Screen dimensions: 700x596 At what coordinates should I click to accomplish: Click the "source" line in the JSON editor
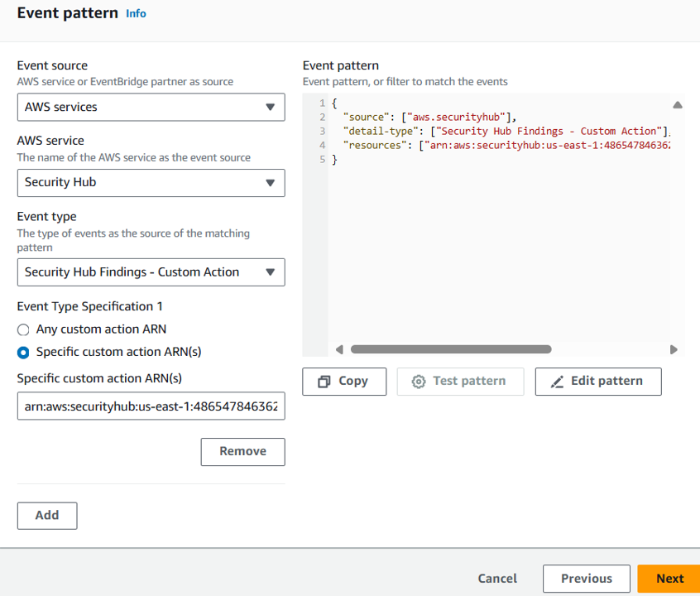429,117
